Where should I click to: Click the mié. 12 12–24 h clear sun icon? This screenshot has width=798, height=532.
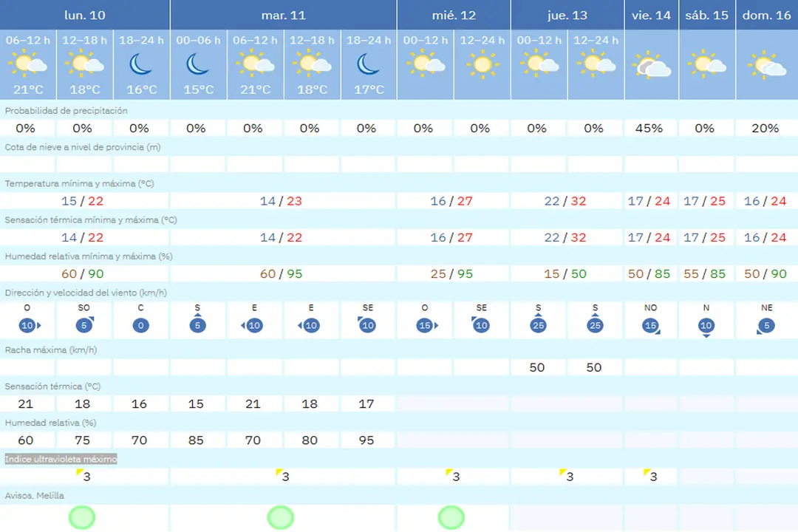482,65
